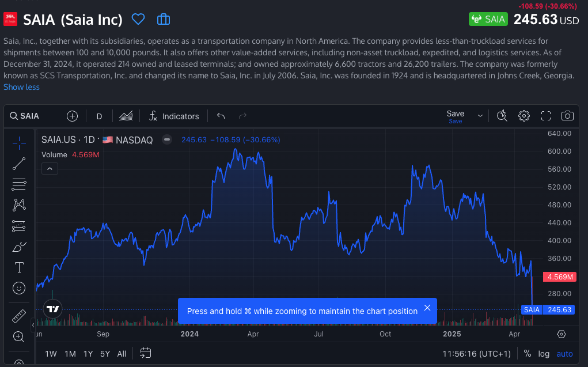Select the 5Y time range
Image resolution: width=588 pixels, height=367 pixels.
(105, 354)
